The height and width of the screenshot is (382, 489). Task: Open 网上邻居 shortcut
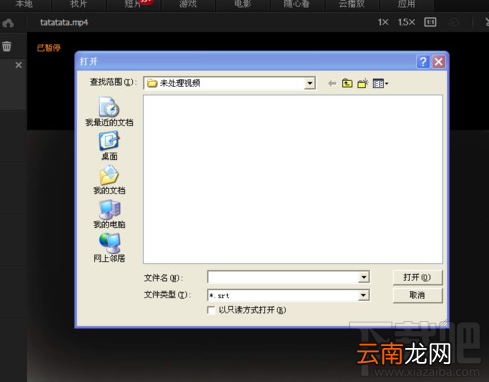point(109,248)
